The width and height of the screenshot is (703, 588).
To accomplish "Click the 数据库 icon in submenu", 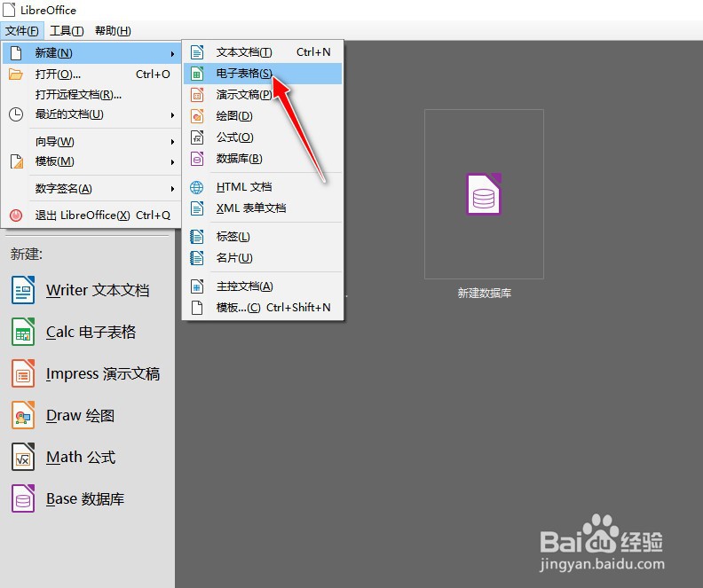I will click(197, 159).
